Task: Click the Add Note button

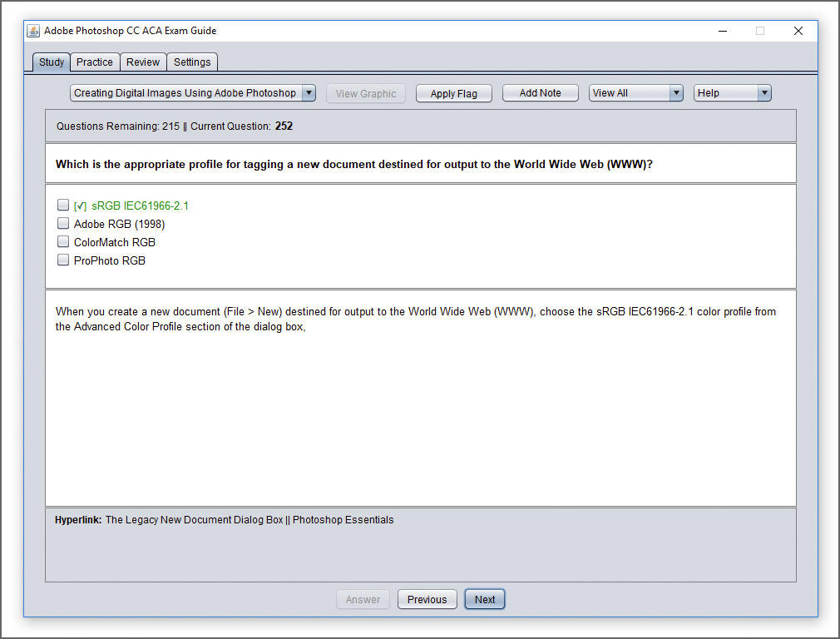Action: pos(540,92)
